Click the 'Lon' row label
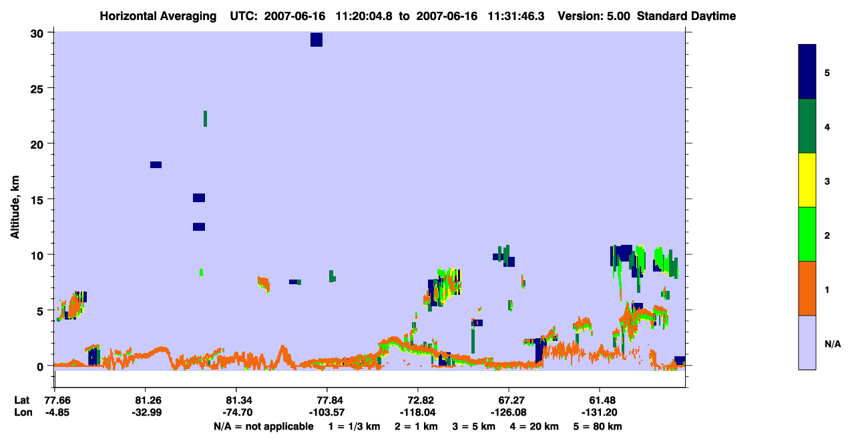868x445 pixels. click(x=22, y=412)
